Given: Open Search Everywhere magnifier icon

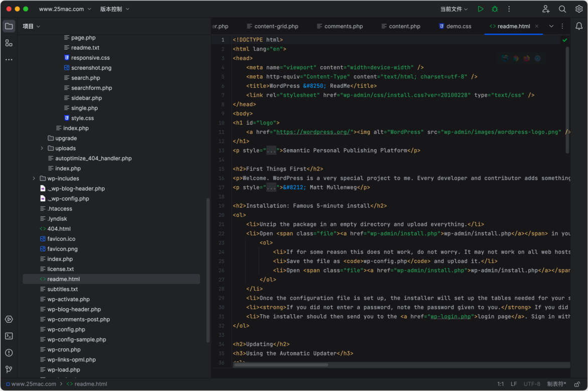Looking at the screenshot, I should [562, 9].
